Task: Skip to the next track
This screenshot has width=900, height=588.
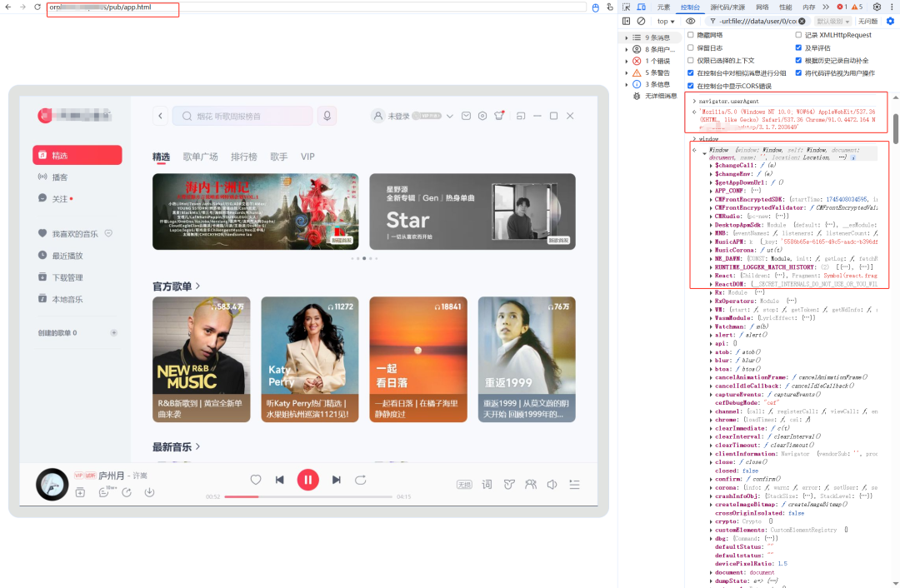Action: tap(337, 480)
